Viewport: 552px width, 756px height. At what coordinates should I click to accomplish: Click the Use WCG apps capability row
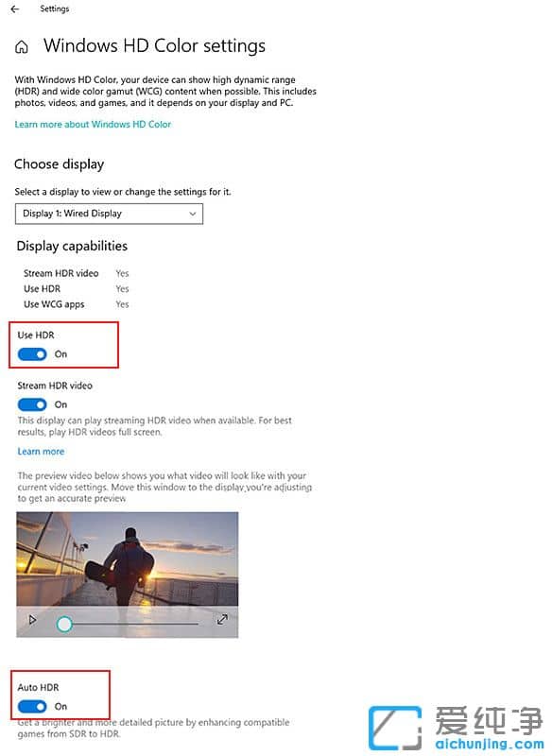(77, 304)
